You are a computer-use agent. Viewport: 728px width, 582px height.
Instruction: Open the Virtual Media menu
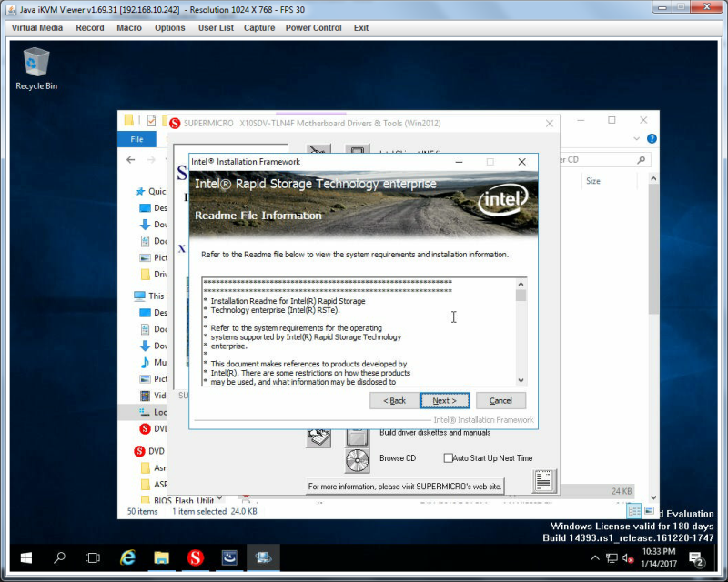click(x=37, y=28)
